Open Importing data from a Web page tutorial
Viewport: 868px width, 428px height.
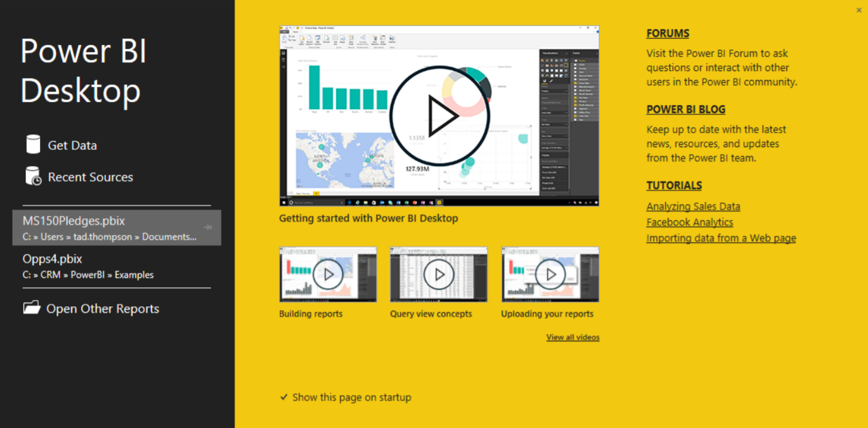721,238
